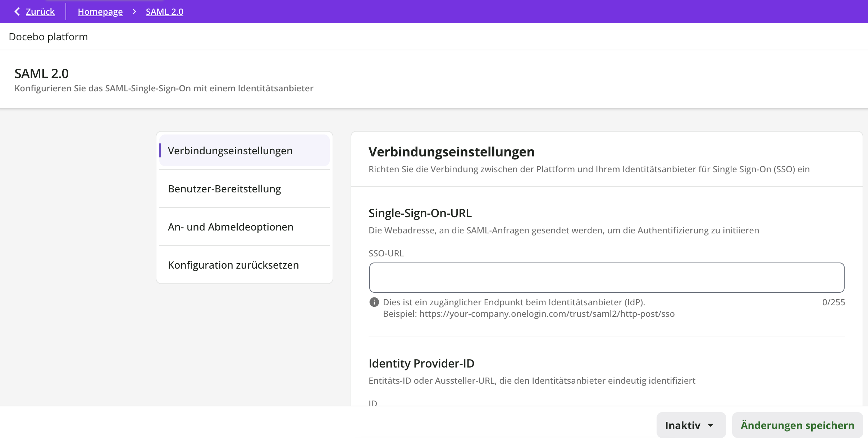Open the Homepage breadcrumb link

pos(100,12)
